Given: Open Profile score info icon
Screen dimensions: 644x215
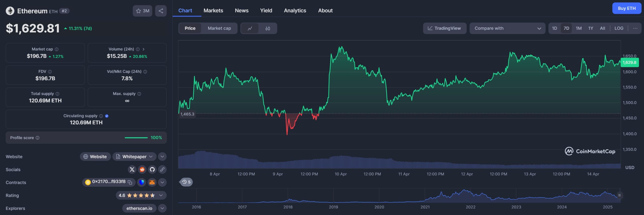Looking at the screenshot, I should pos(37,138).
